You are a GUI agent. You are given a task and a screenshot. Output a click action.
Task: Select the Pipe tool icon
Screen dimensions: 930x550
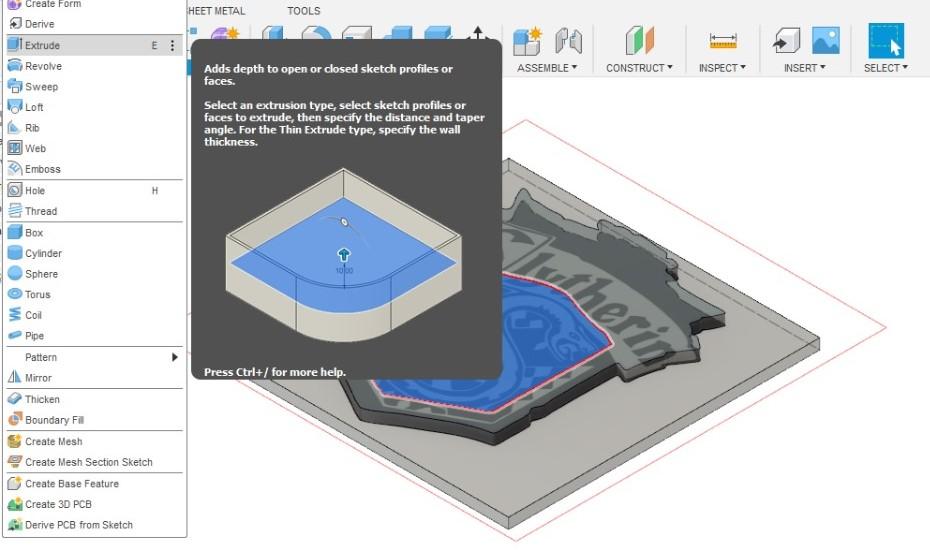pyautogui.click(x=15, y=336)
